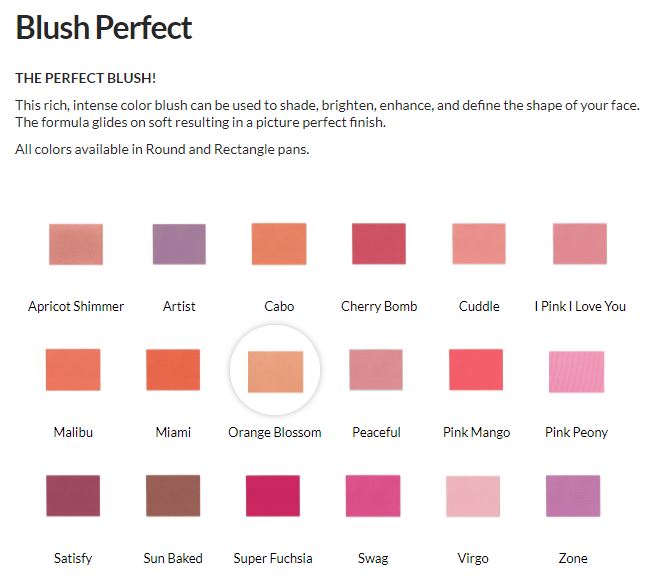The image size is (651, 579).
Task: Pick the Miami orange-red swatch
Action: [x=173, y=369]
